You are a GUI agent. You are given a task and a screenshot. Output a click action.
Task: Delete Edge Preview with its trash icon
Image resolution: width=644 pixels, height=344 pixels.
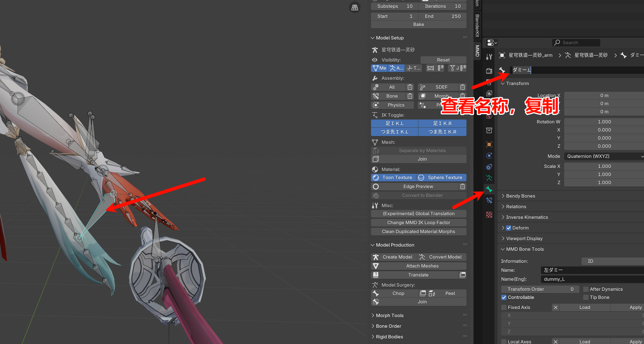coord(463,186)
